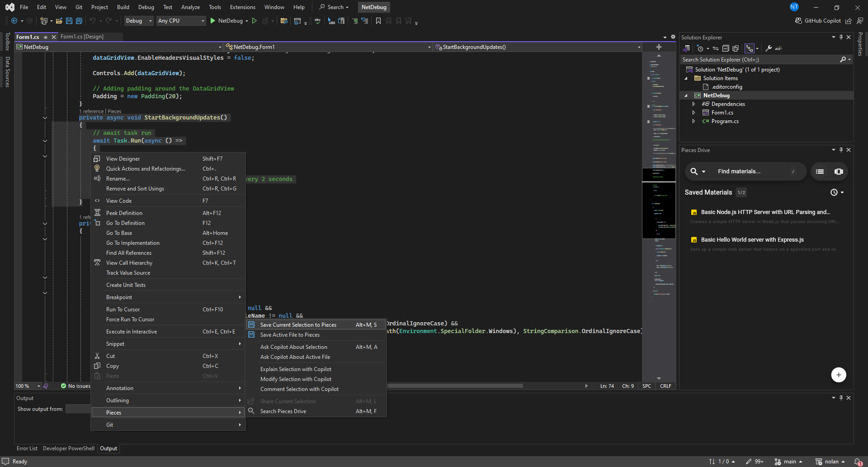Click the Search box in title bar
868x467 pixels.
pos(334,7)
